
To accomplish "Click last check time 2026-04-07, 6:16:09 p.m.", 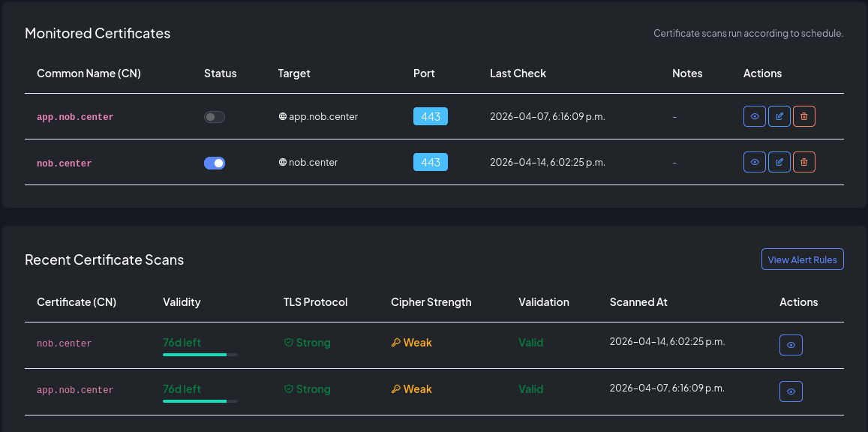I will coord(548,117).
